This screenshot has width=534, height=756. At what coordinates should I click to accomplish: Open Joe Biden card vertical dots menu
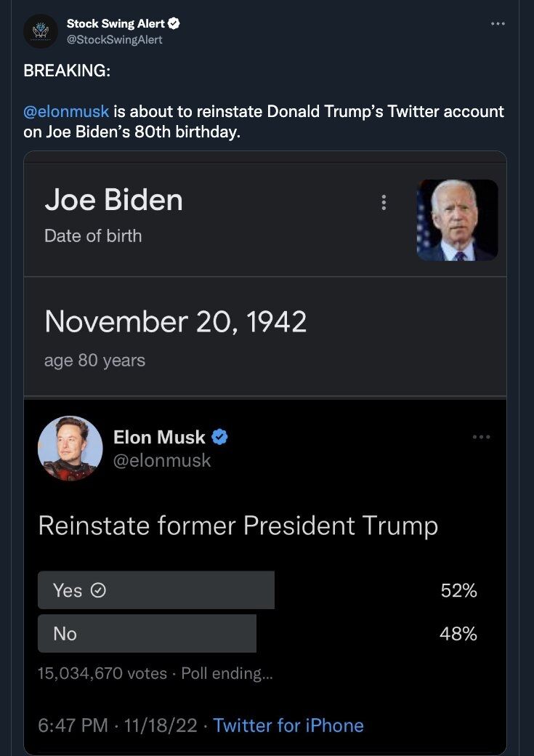384,203
